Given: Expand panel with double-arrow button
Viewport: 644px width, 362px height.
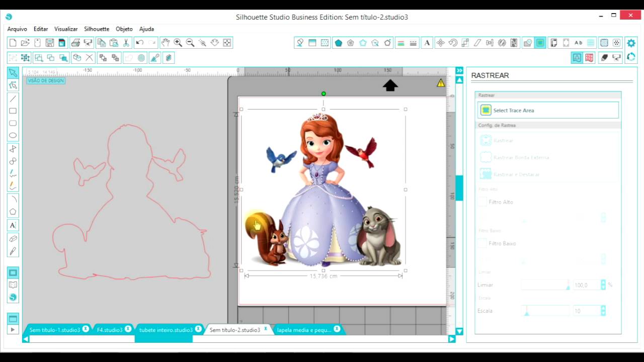Looking at the screenshot, I should point(459,71).
